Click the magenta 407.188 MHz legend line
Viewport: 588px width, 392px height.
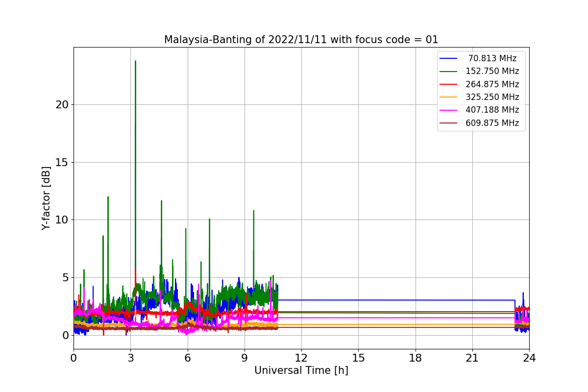click(448, 110)
